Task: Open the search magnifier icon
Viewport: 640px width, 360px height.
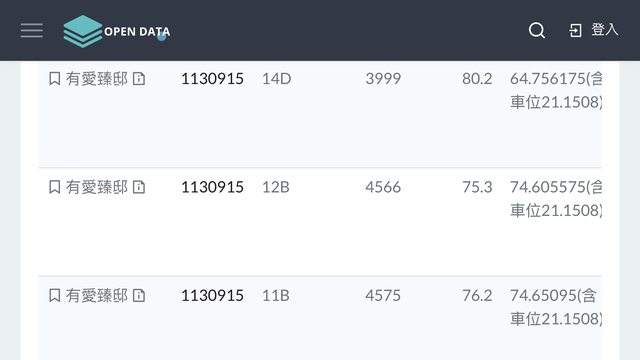Action: (x=537, y=30)
